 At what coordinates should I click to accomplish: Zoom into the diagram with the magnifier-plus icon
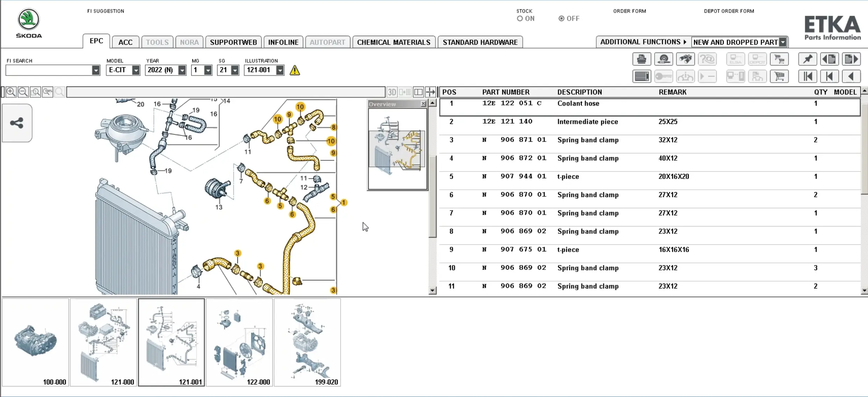(x=11, y=92)
